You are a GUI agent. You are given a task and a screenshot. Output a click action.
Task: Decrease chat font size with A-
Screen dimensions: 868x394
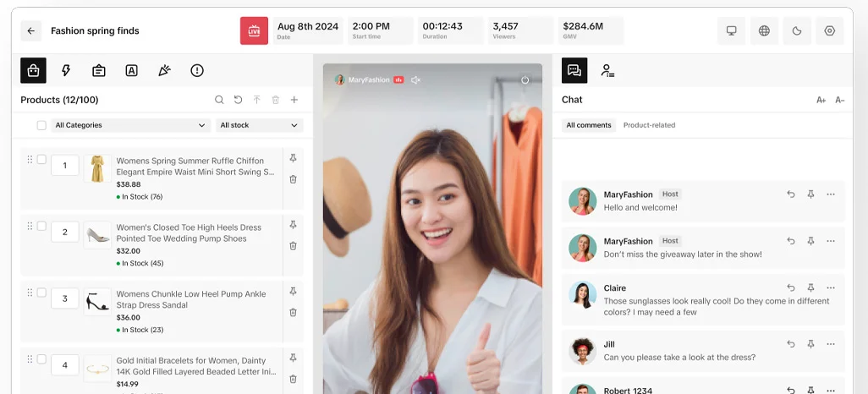click(840, 100)
